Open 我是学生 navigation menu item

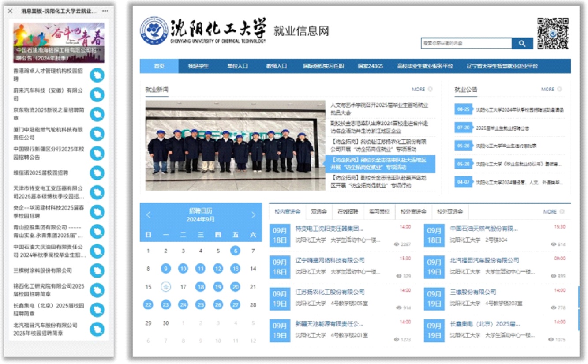[x=198, y=66]
